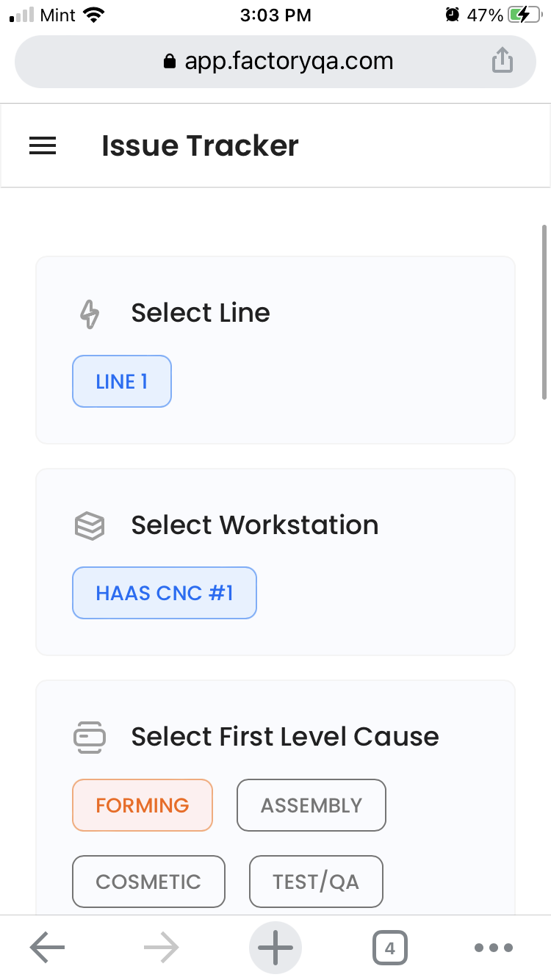The height and width of the screenshot is (980, 551).
Task: Go back with browser back arrow
Action: coord(48,948)
